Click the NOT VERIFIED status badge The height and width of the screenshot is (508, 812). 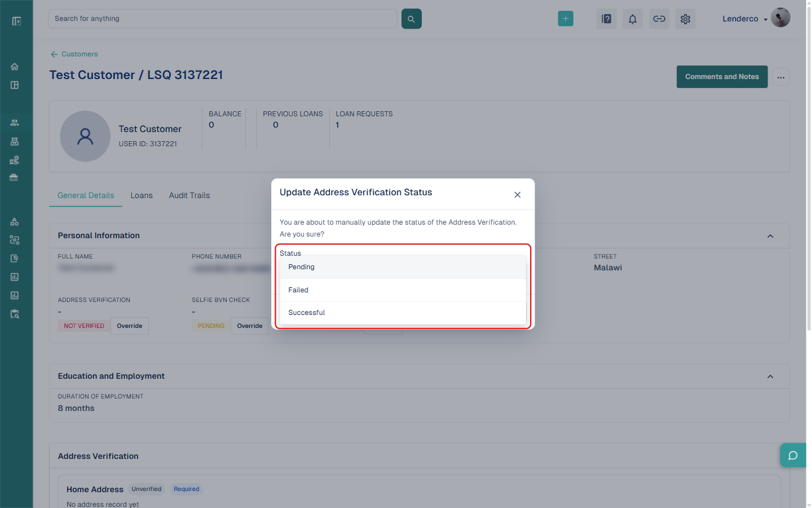[84, 326]
